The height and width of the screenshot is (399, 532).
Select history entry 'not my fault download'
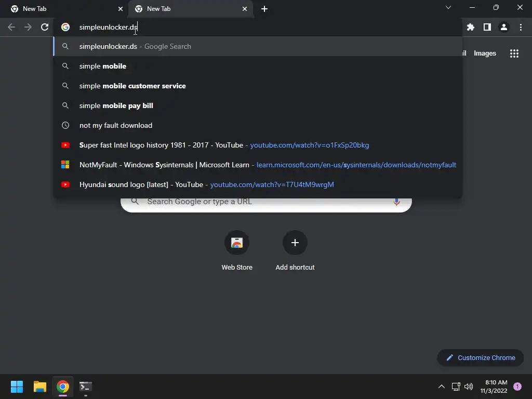click(x=258, y=125)
